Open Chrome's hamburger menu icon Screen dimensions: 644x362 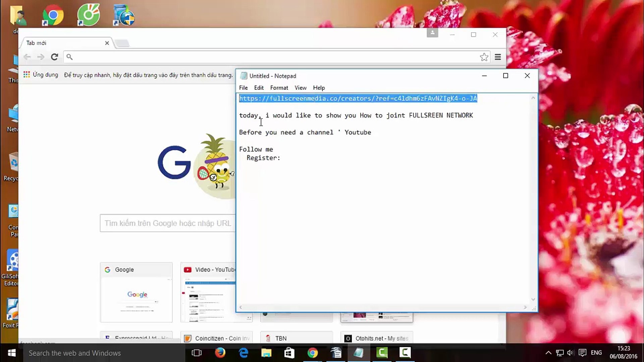(498, 57)
